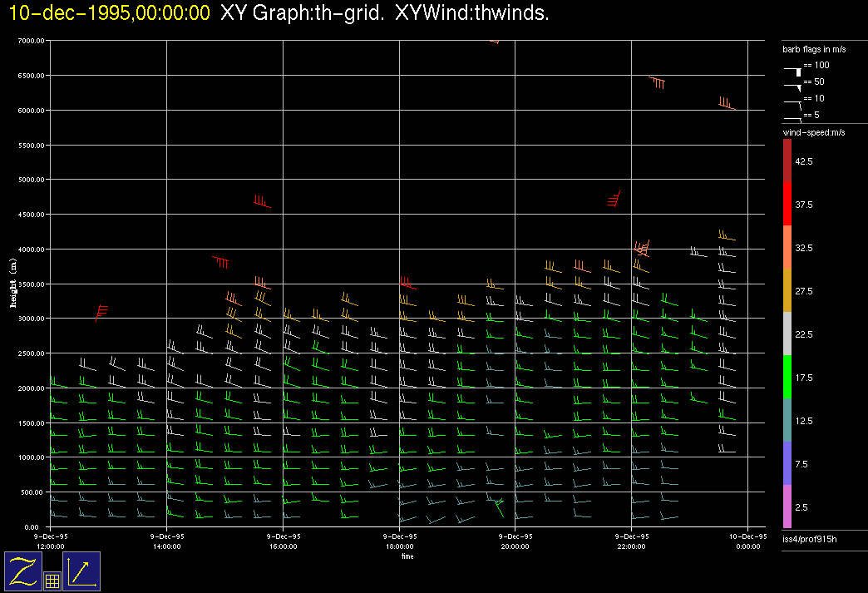Click the 'height (m)' vertical axis label
This screenshot has height=593, width=868.
[12, 283]
